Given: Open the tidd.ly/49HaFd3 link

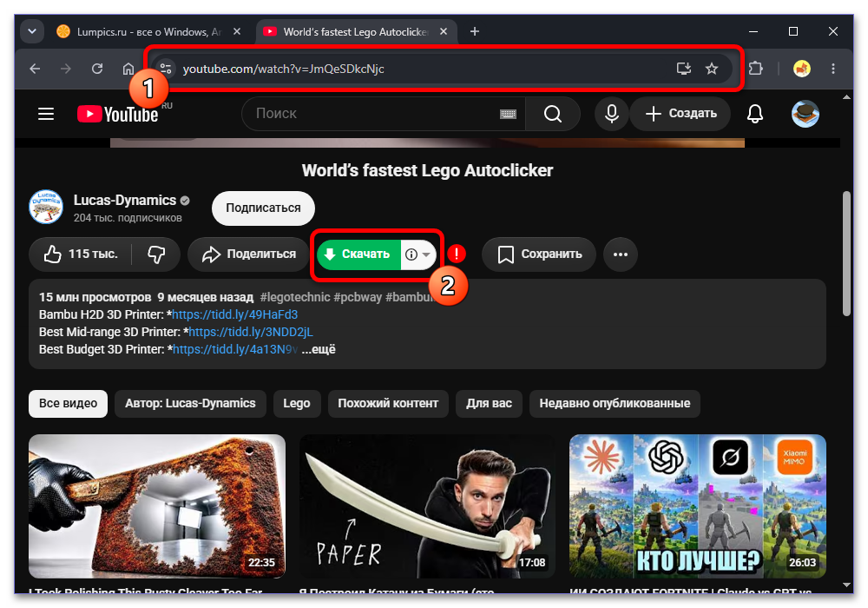Looking at the screenshot, I should (x=234, y=314).
